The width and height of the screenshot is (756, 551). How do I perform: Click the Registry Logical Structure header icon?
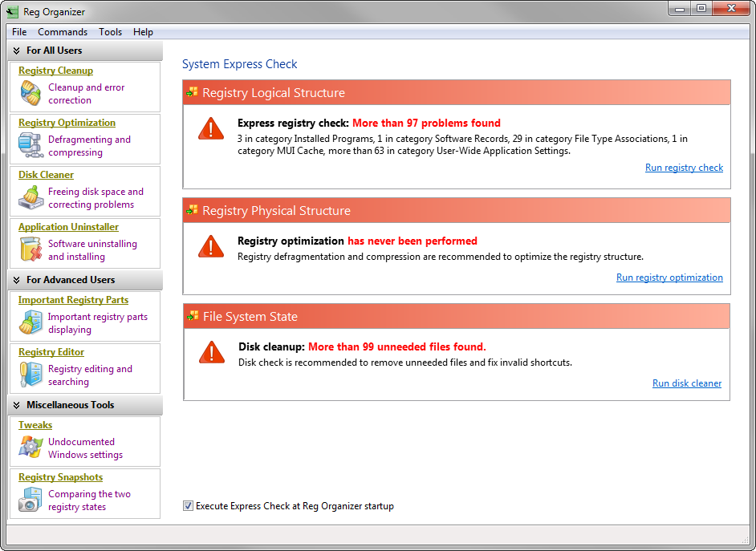pyautogui.click(x=193, y=92)
